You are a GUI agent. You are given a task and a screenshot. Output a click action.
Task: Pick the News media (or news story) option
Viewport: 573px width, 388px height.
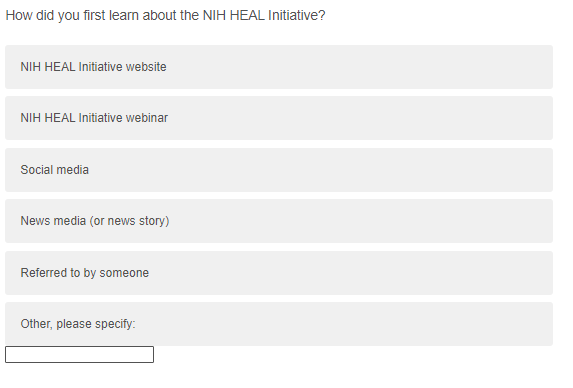tap(279, 221)
